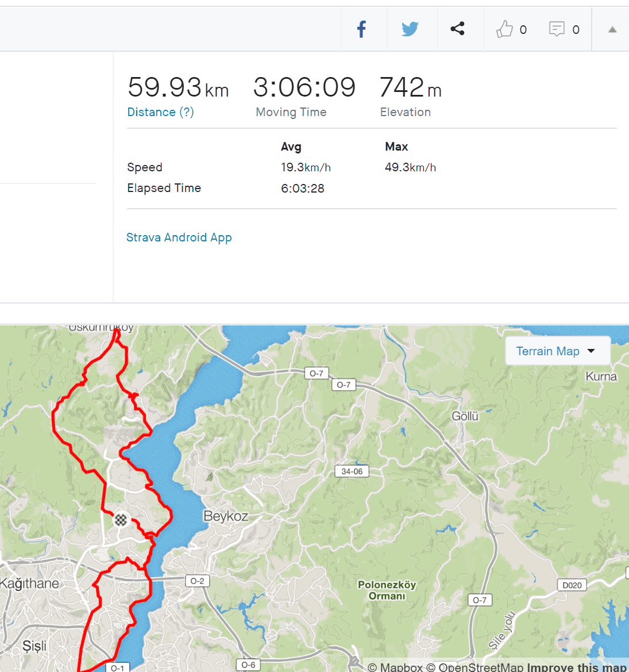Click the O-2 highway shield
Image resolution: width=629 pixels, height=672 pixels.
pyautogui.click(x=197, y=581)
